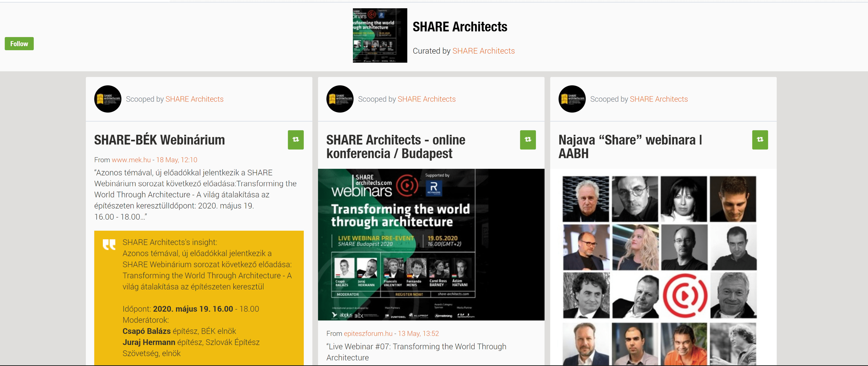This screenshot has width=868, height=366.
Task: Click the "Moderátorok:" line in the insight box
Action: tap(146, 320)
